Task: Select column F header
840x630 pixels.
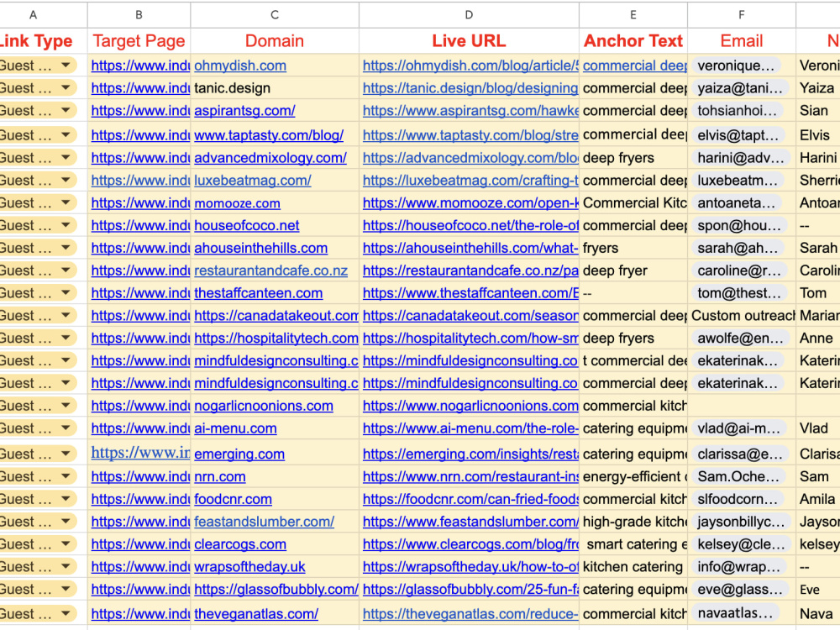Action: (742, 15)
